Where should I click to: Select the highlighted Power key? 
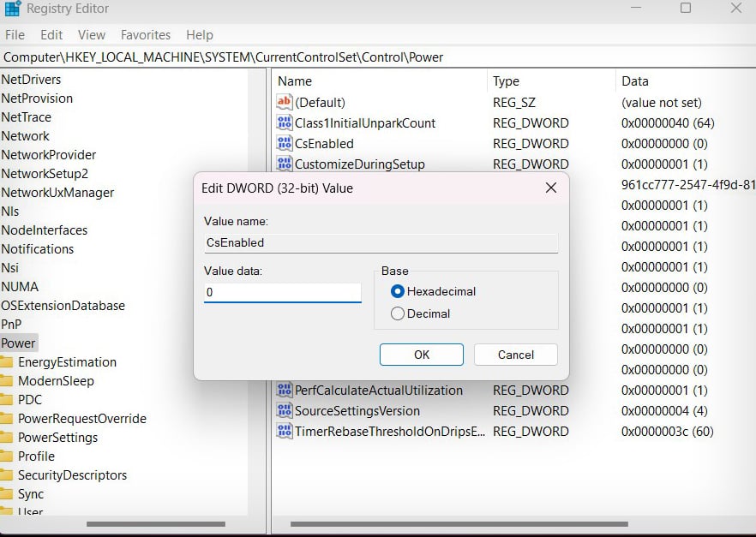[18, 343]
